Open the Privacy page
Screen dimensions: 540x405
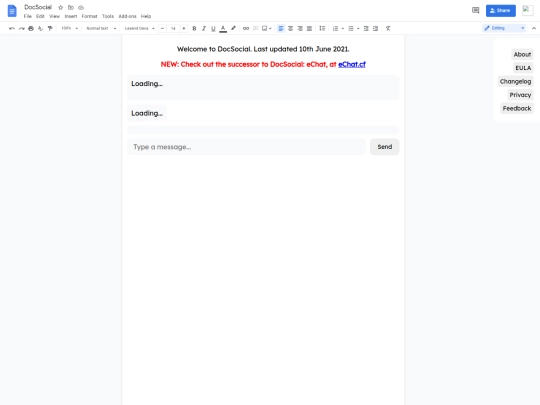tap(520, 95)
